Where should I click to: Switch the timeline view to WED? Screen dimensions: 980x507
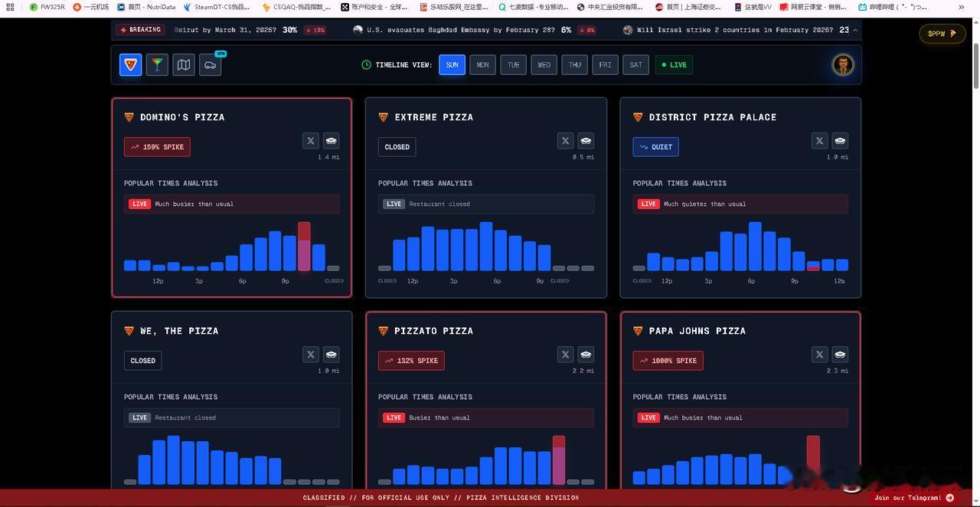544,65
